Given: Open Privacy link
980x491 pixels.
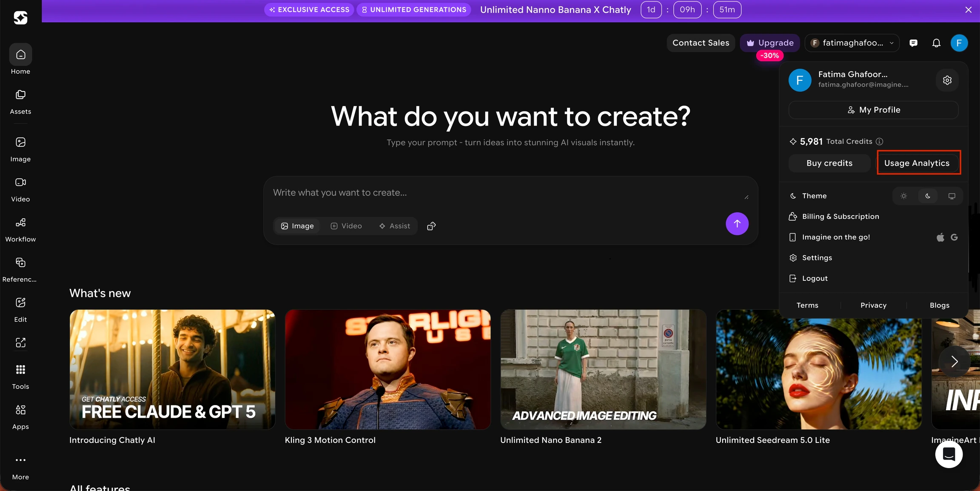Looking at the screenshot, I should pos(873,305).
